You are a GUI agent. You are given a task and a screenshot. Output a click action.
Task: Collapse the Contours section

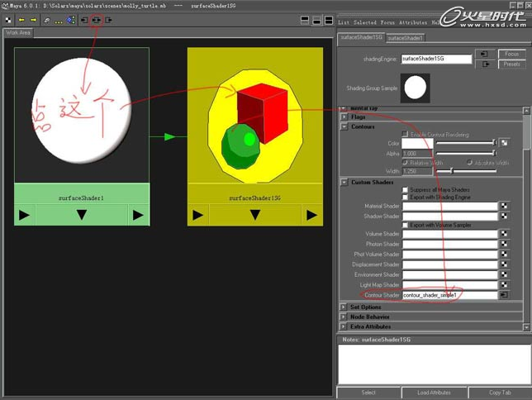tap(344, 126)
